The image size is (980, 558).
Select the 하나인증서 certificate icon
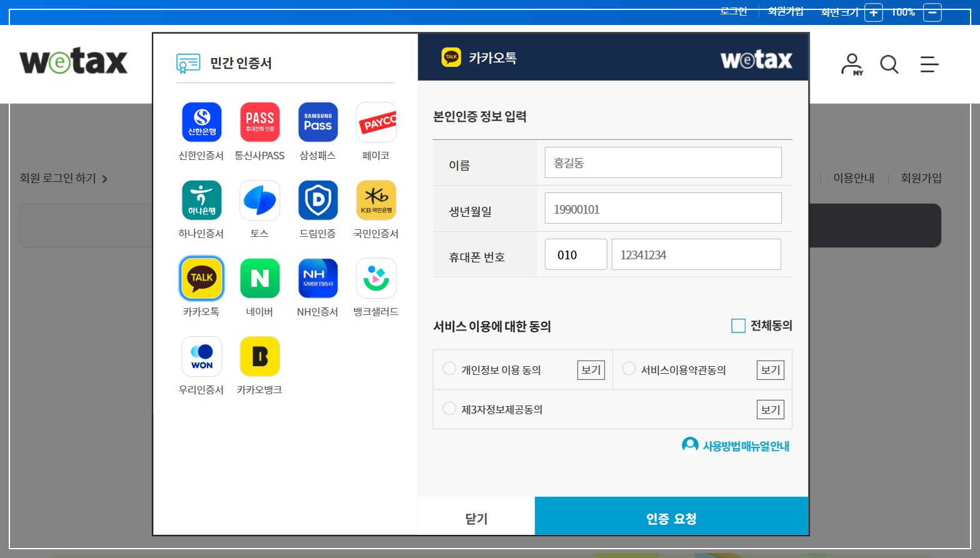point(201,200)
